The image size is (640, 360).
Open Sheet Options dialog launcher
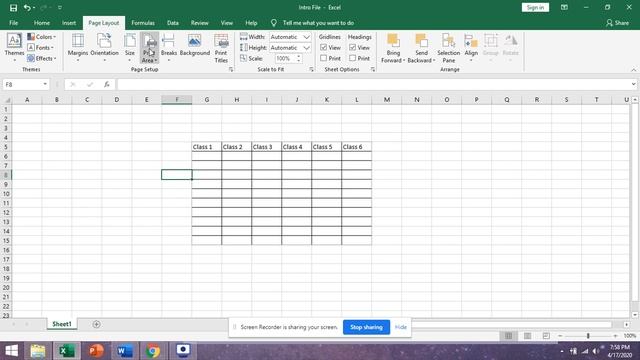(x=373, y=70)
